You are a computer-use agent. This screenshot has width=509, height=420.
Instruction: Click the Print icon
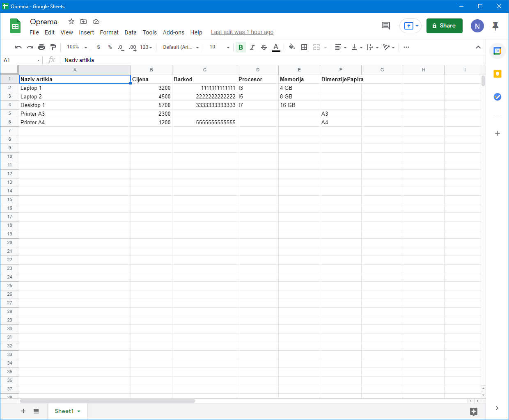click(41, 47)
